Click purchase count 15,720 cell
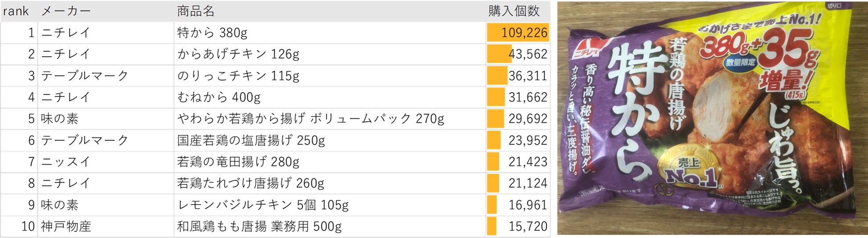This screenshot has height=238, width=868. click(528, 226)
